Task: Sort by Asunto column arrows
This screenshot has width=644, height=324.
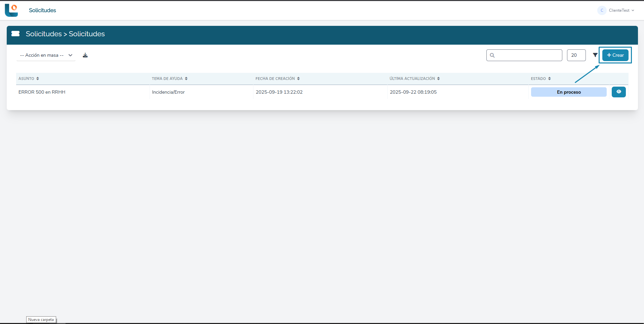Action: (x=38, y=79)
